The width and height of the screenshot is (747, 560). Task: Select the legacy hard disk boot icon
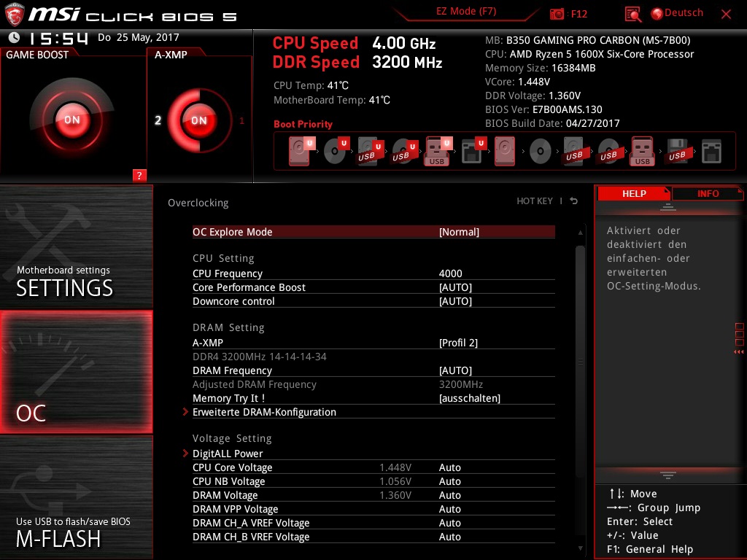pos(505,151)
